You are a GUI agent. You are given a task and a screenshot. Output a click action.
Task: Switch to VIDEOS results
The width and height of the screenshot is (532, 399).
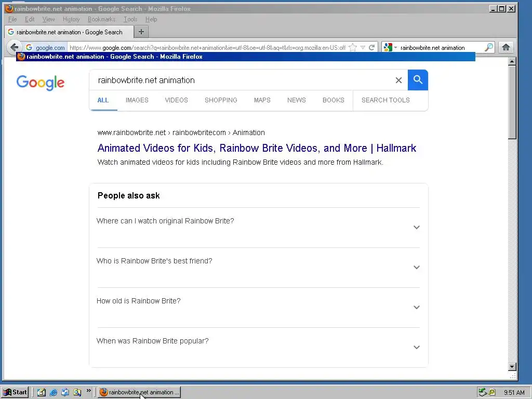coord(177,100)
